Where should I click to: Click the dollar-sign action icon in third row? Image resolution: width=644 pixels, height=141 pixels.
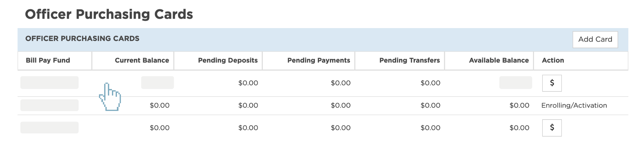(x=552, y=127)
